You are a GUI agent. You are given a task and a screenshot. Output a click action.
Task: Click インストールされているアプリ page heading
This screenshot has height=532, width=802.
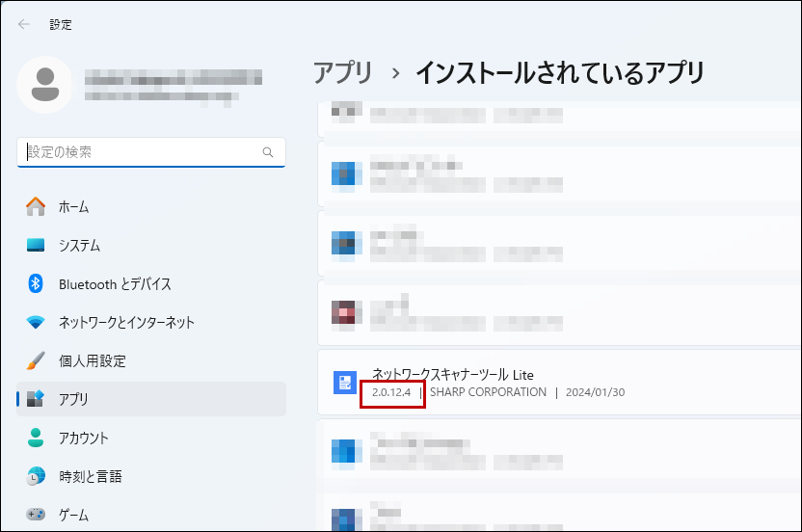point(560,72)
